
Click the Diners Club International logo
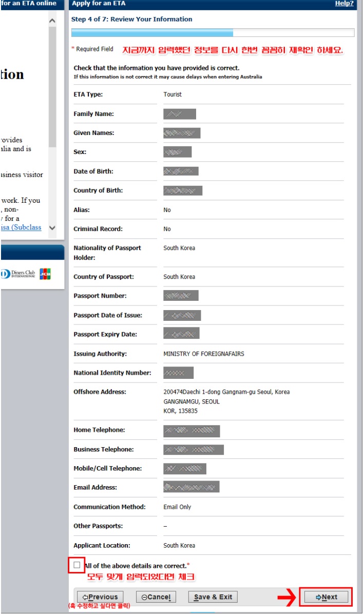tap(18, 274)
